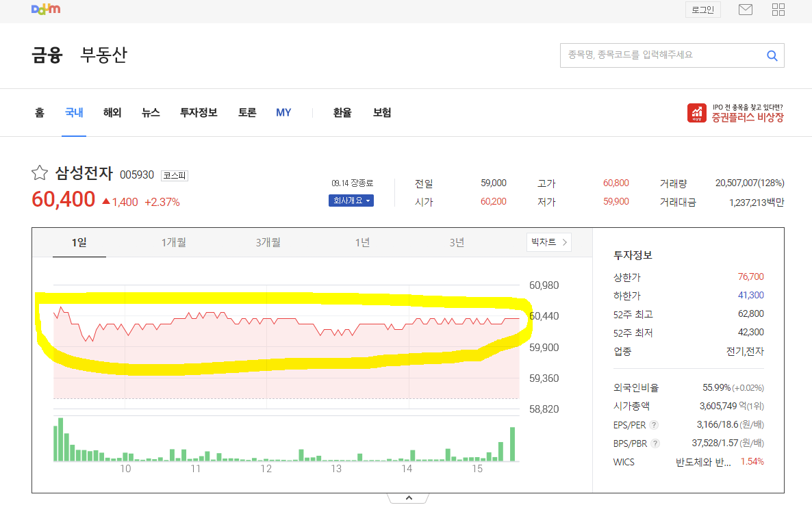Image resolution: width=812 pixels, height=516 pixels.
Task: Open the 해외 menu
Action: 112,112
